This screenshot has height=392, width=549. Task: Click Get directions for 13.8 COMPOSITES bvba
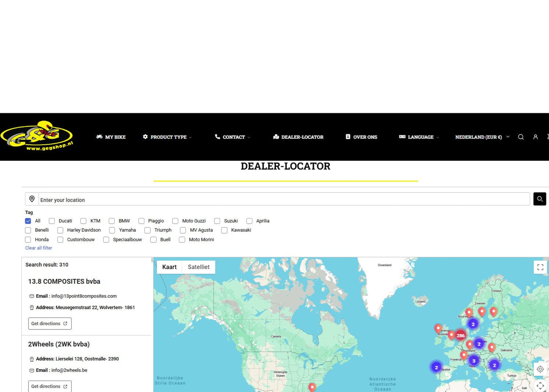[x=50, y=324]
